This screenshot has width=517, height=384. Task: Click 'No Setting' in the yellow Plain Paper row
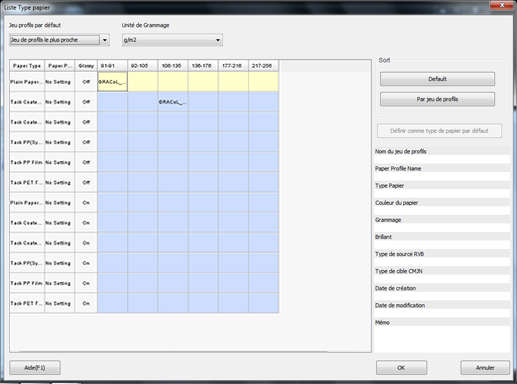(x=60, y=82)
